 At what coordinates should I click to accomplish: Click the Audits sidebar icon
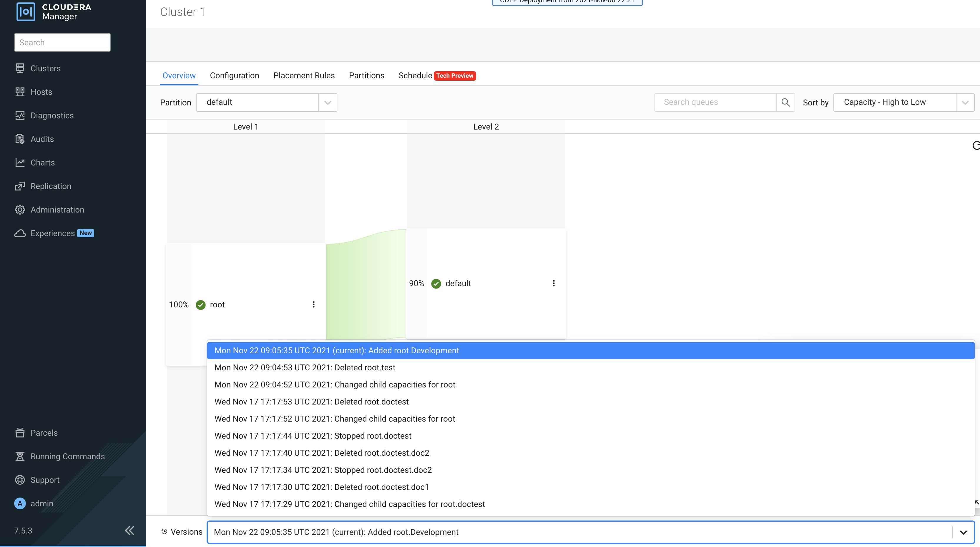point(20,139)
